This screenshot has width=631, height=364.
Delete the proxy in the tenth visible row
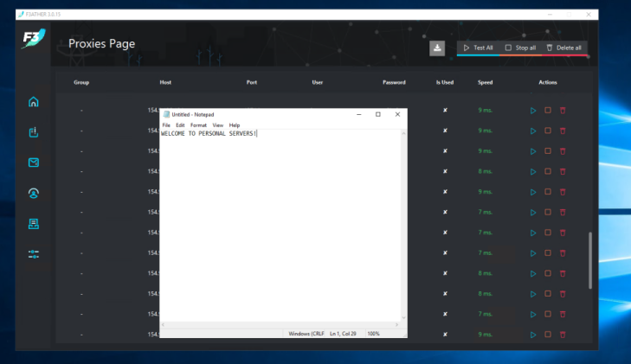[x=563, y=294]
